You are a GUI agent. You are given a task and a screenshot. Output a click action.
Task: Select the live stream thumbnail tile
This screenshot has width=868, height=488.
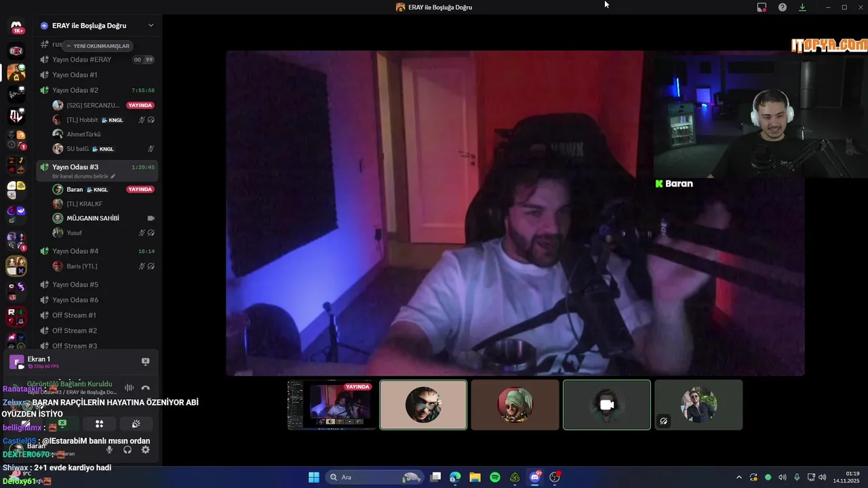pyautogui.click(x=332, y=405)
